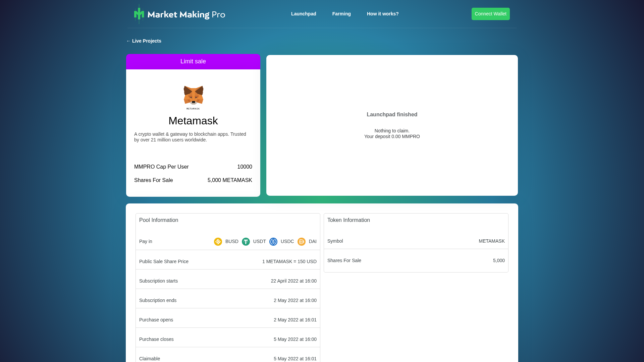Click the Market Making Pro logo
644x362 pixels.
pyautogui.click(x=179, y=14)
